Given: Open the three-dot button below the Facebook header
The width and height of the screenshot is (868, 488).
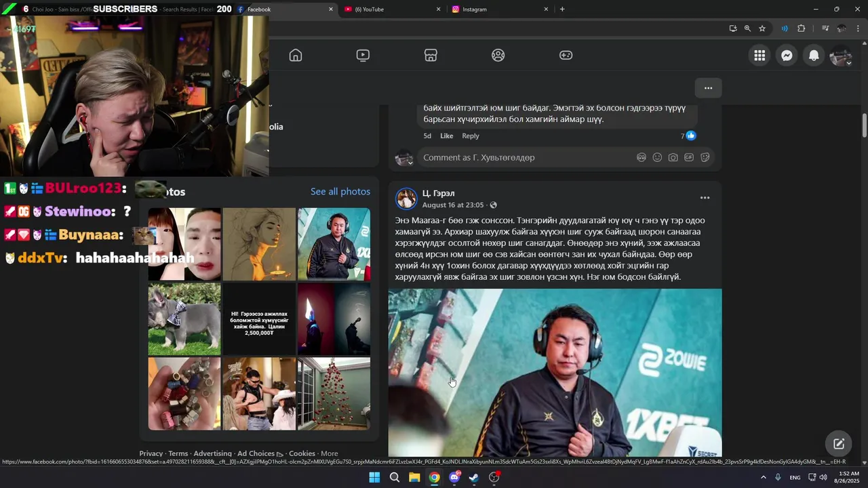Looking at the screenshot, I should (x=708, y=88).
